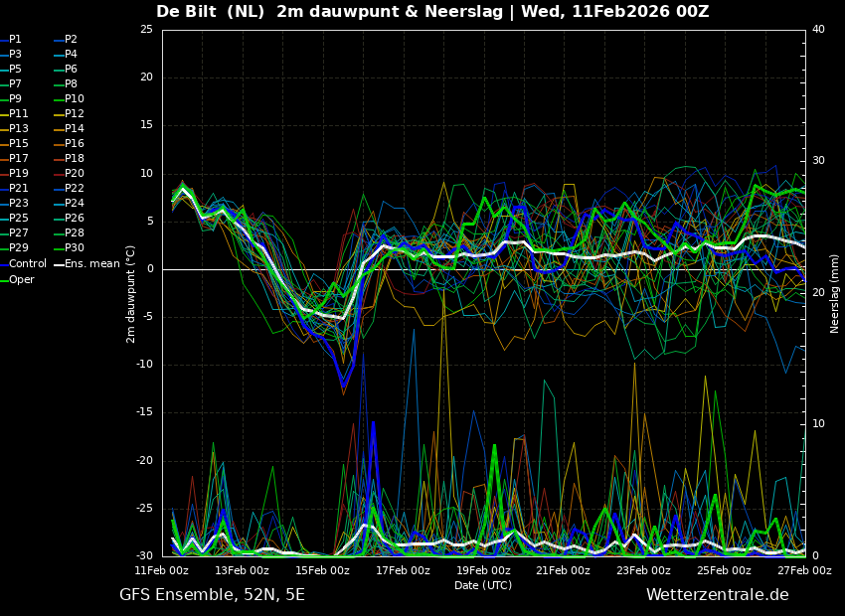Click the P21 legend entry
Image resolution: width=845 pixels, height=616 pixels.
click(18, 189)
